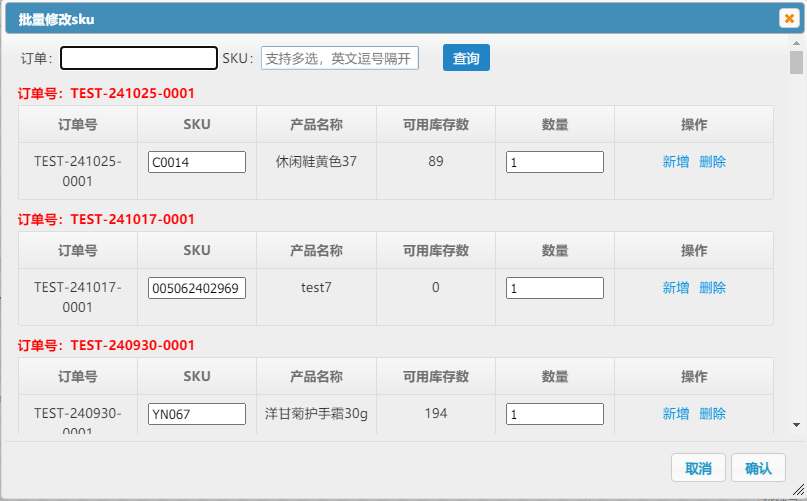Click 新增 for order TEST-241025-0001

point(676,162)
